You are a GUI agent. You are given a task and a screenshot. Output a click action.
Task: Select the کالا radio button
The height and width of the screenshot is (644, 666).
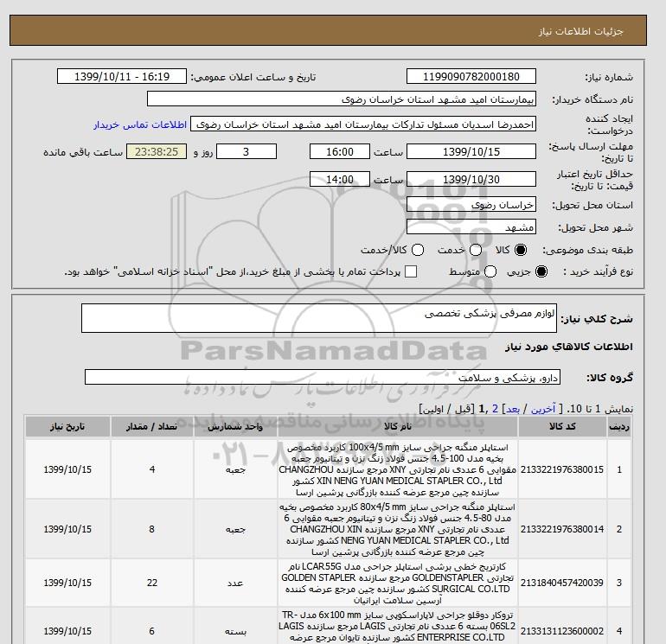click(521, 250)
